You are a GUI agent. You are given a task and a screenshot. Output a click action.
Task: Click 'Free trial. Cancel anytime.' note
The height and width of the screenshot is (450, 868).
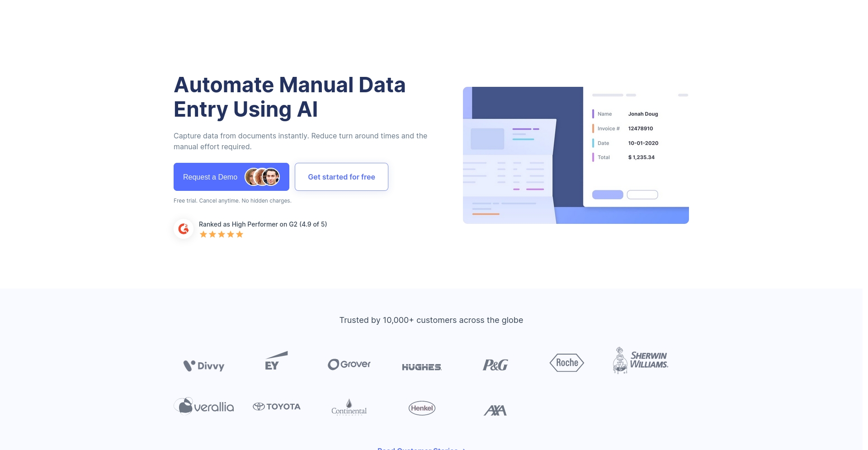pyautogui.click(x=232, y=201)
